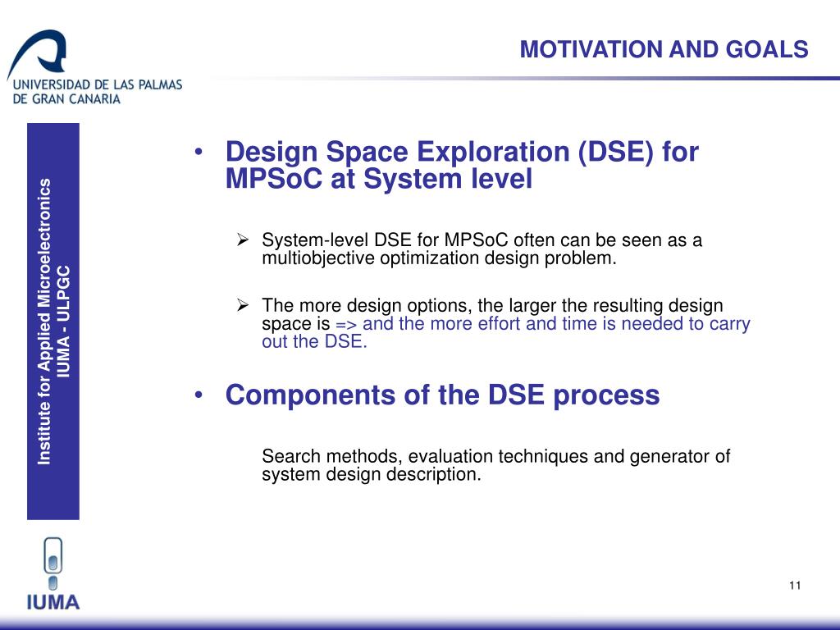Select the MOTIVATION AND GOALS title
The image size is (840, 630).
point(664,49)
